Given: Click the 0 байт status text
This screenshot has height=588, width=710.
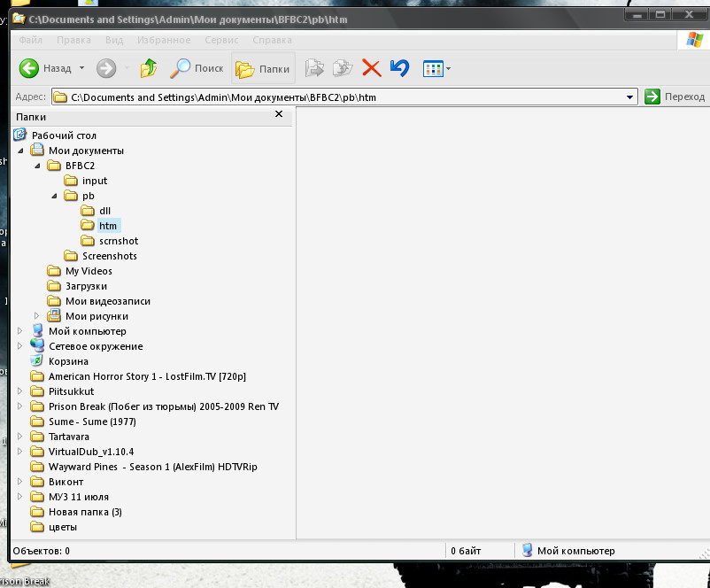Looking at the screenshot, I should (466, 551).
